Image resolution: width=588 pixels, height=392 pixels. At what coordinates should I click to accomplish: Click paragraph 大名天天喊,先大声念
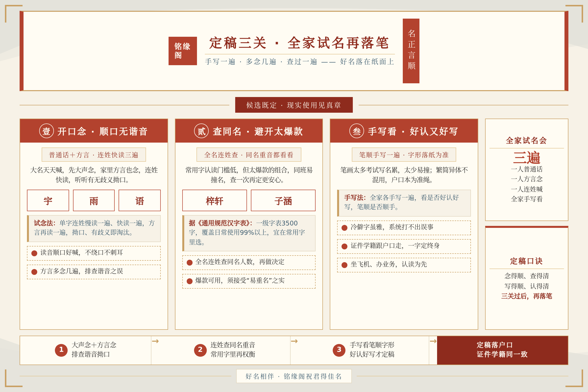[x=94, y=175]
